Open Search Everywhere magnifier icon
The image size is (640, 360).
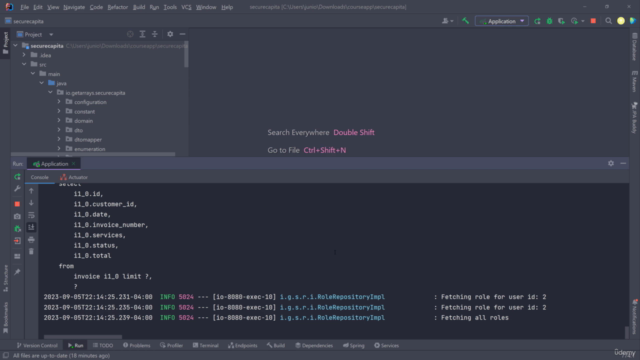(608, 21)
